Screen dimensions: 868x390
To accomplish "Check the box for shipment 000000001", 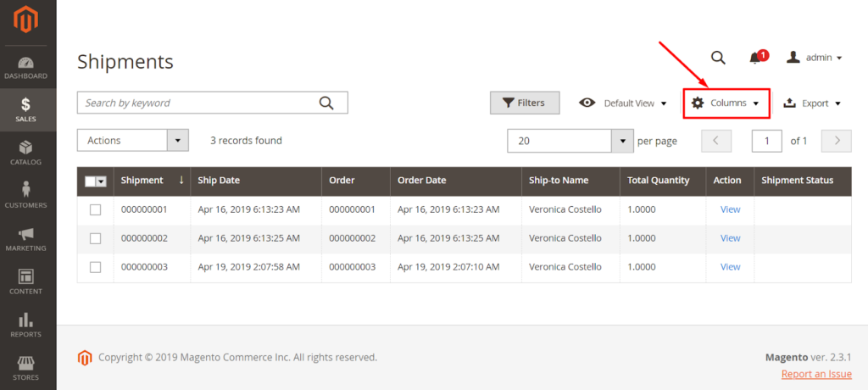I will coord(95,209).
